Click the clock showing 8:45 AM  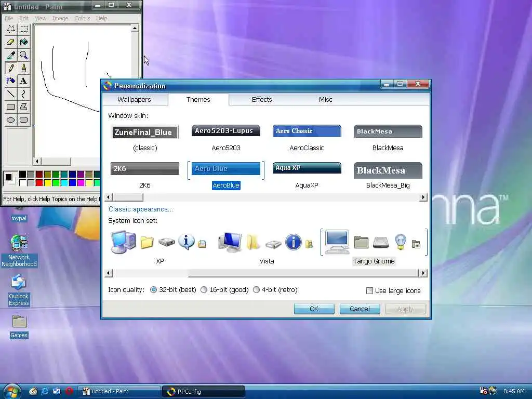pos(514,391)
